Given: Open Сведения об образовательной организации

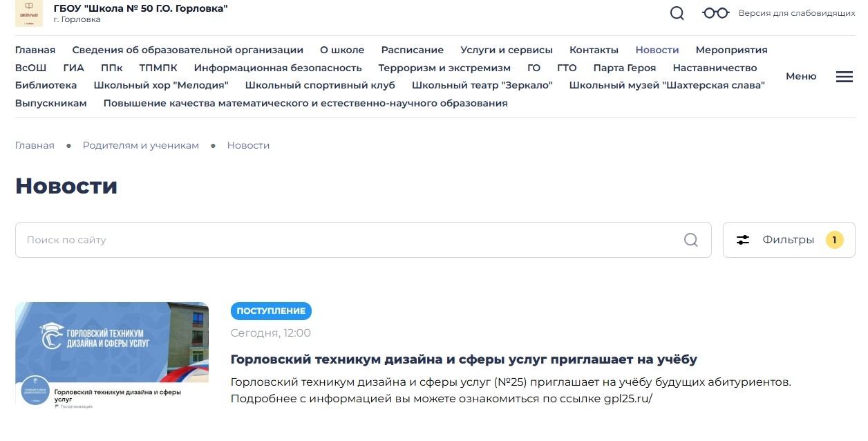Looking at the screenshot, I should [x=188, y=50].
